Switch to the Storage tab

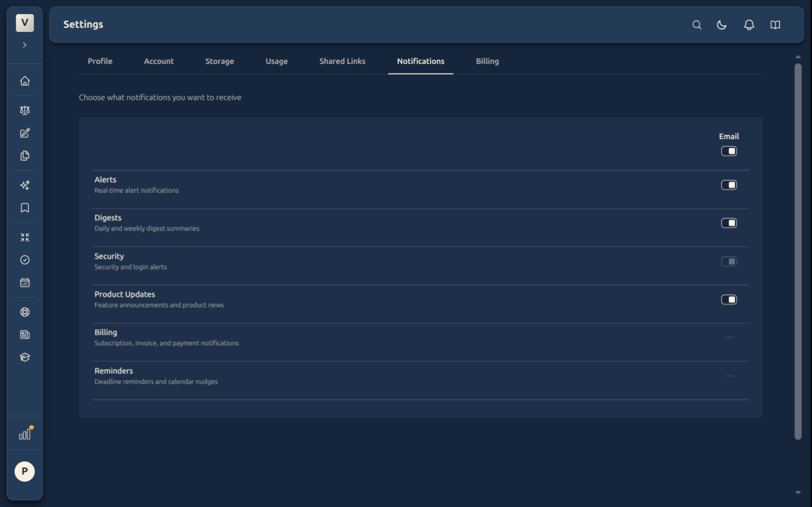click(219, 61)
